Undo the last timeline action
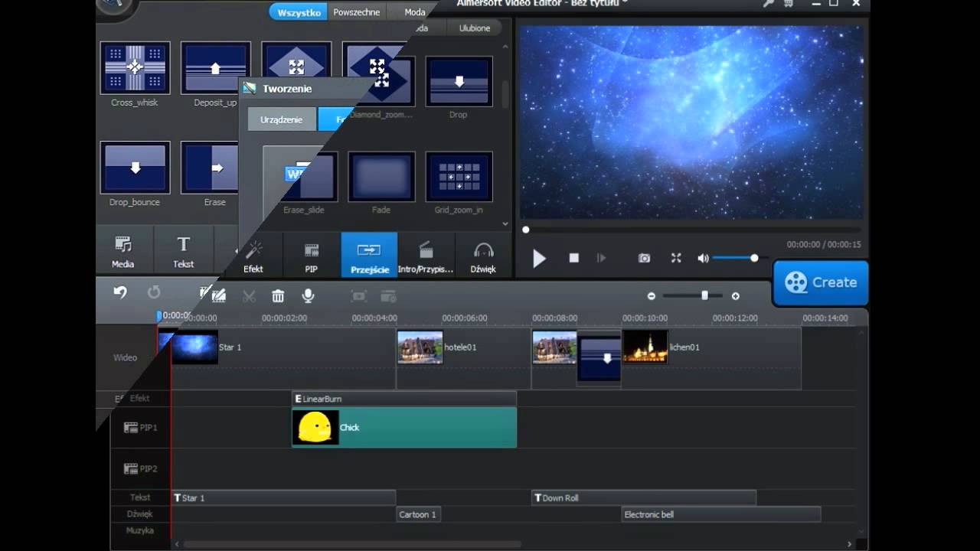The image size is (980, 551). [120, 292]
